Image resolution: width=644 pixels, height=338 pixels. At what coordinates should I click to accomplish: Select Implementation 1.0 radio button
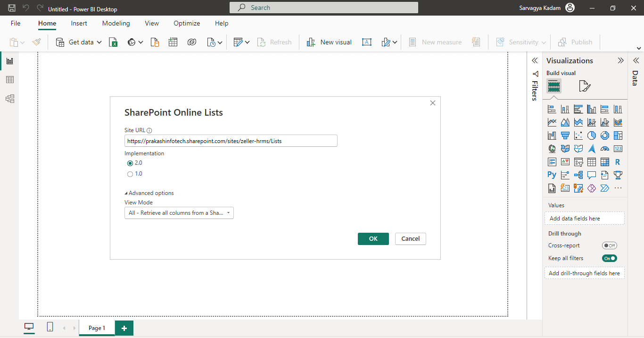click(130, 174)
